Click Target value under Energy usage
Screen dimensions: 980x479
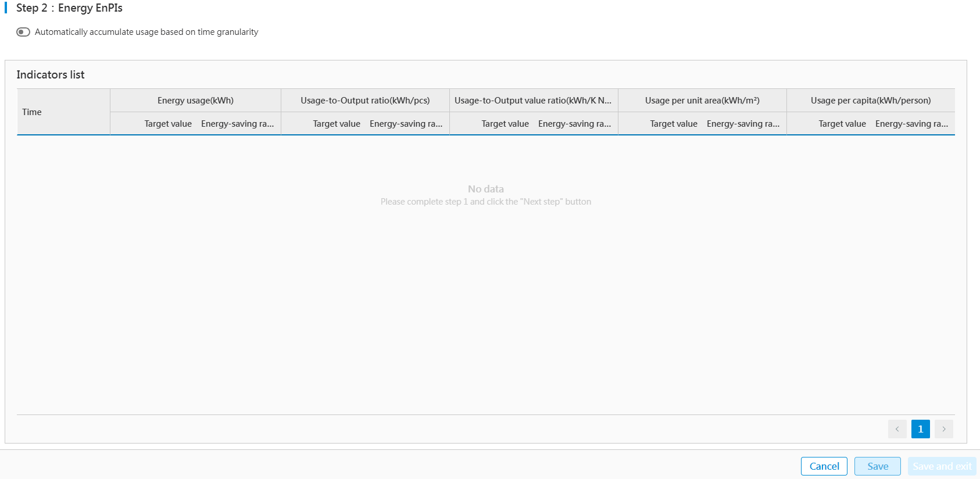tap(168, 124)
